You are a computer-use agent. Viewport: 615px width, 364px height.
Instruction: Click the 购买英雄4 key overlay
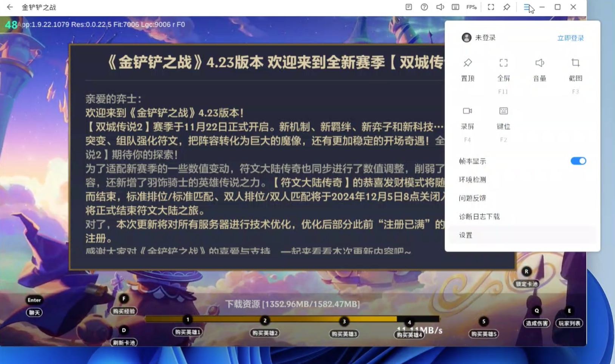(x=409, y=329)
